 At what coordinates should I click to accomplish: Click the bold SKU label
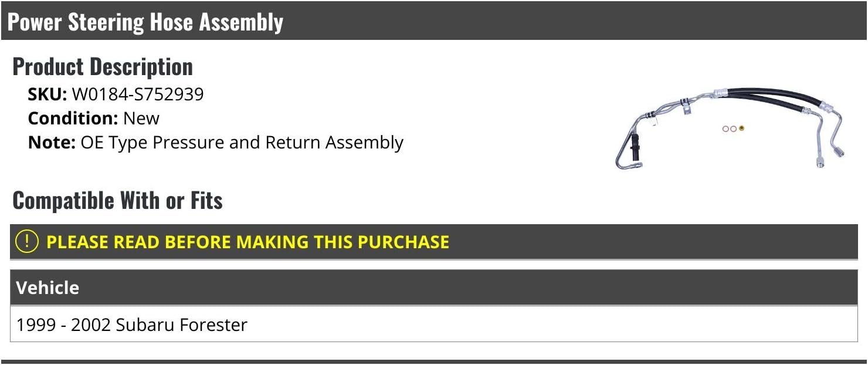pyautogui.click(x=48, y=94)
